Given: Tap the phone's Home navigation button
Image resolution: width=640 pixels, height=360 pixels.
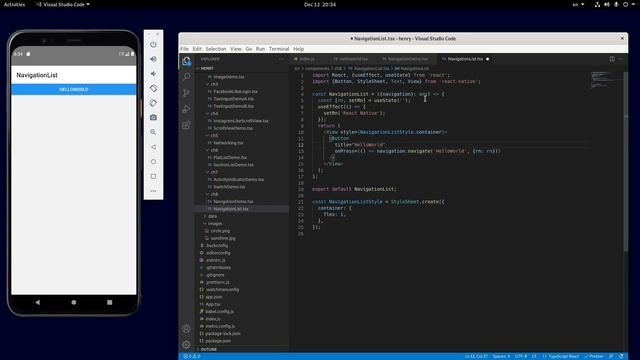Looking at the screenshot, I should tap(74, 302).
